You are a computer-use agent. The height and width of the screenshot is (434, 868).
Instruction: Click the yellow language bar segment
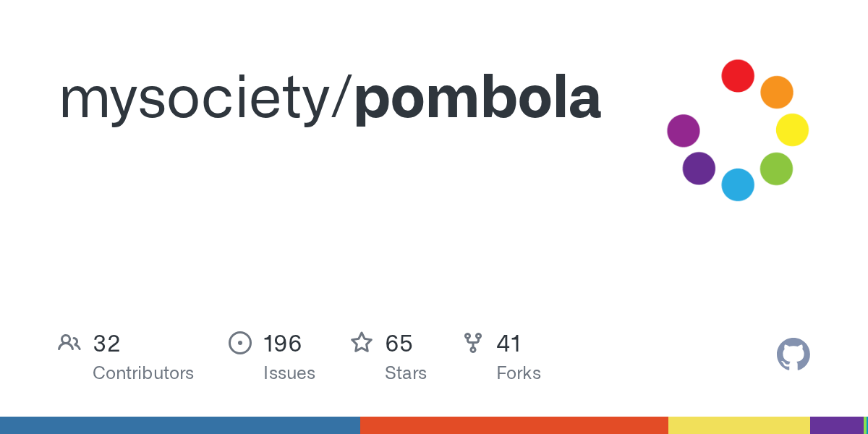739,425
